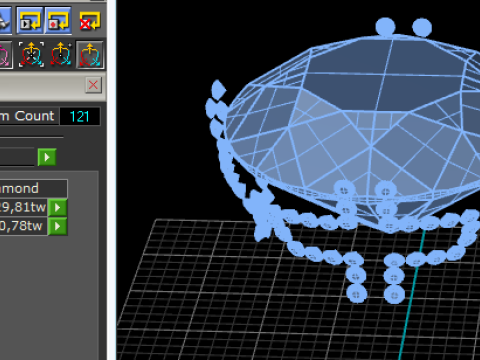Select the middle gumball axes icon

pyautogui.click(x=60, y=55)
